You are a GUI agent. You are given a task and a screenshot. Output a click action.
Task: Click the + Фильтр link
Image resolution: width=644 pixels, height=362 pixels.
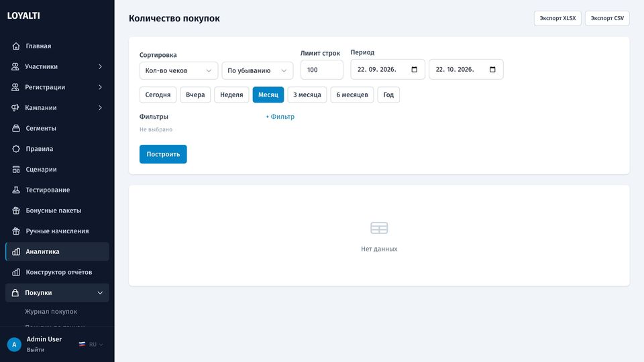coord(280,117)
